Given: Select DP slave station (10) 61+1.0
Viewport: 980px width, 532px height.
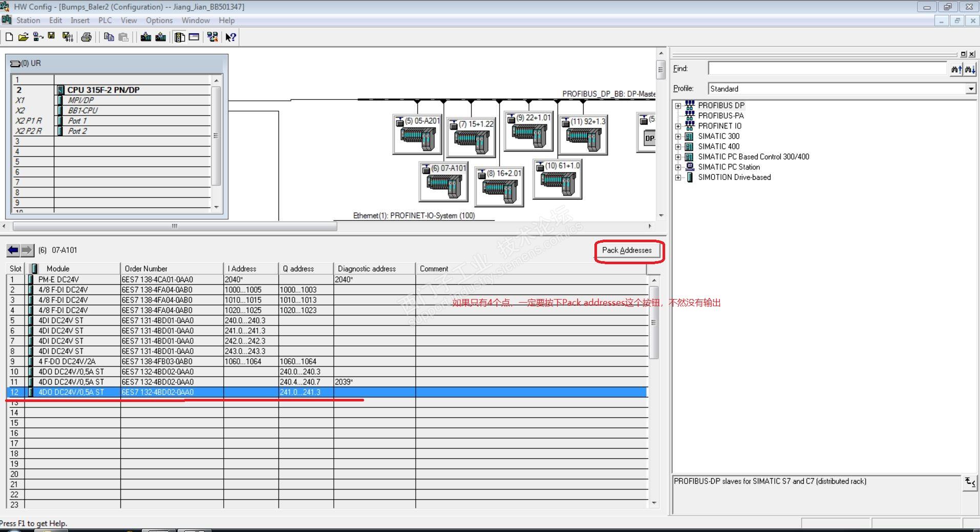Looking at the screenshot, I should [558, 179].
